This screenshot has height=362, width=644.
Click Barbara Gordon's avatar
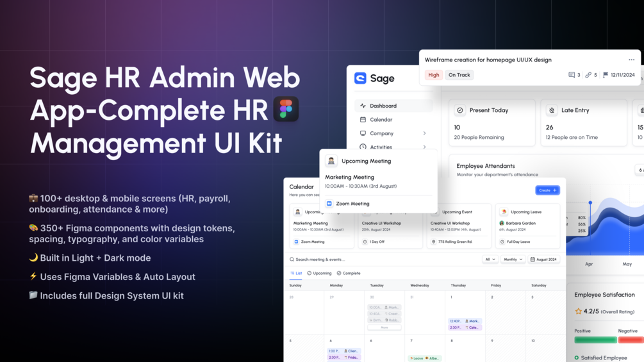coord(502,223)
